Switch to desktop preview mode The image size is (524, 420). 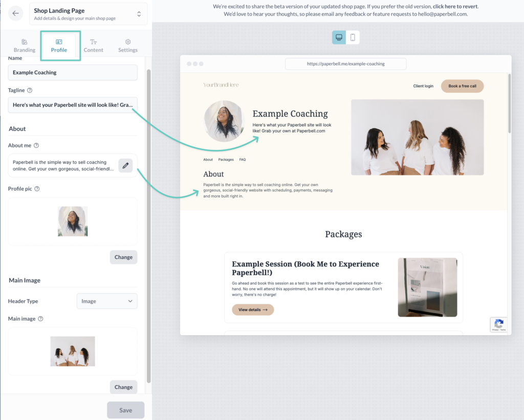[x=339, y=37]
